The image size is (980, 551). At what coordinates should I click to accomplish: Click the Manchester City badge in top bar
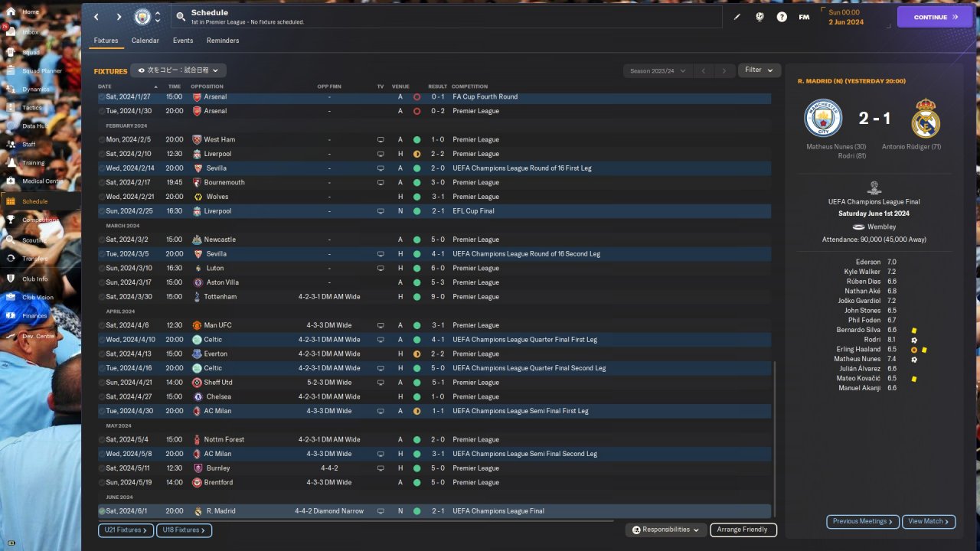pyautogui.click(x=142, y=17)
